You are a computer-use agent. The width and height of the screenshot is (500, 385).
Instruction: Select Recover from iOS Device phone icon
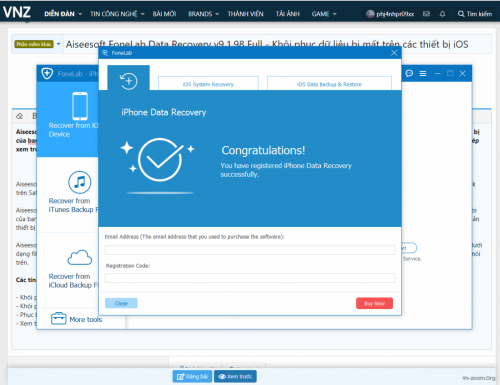pos(80,106)
